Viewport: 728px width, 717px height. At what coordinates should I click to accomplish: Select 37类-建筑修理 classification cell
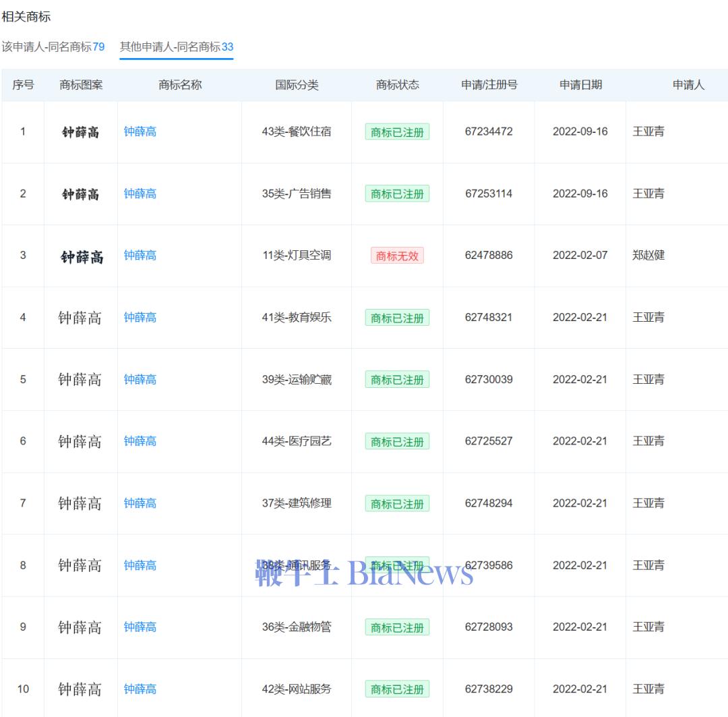click(297, 503)
